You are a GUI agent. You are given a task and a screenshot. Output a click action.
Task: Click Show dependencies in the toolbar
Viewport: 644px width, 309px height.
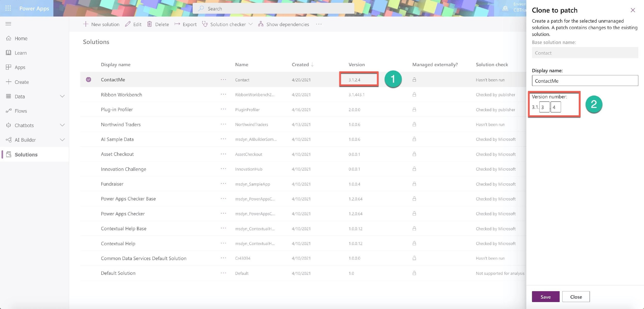point(283,24)
